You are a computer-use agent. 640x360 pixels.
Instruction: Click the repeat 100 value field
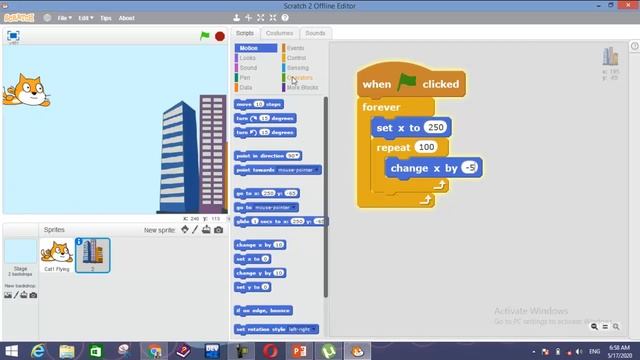pyautogui.click(x=426, y=147)
